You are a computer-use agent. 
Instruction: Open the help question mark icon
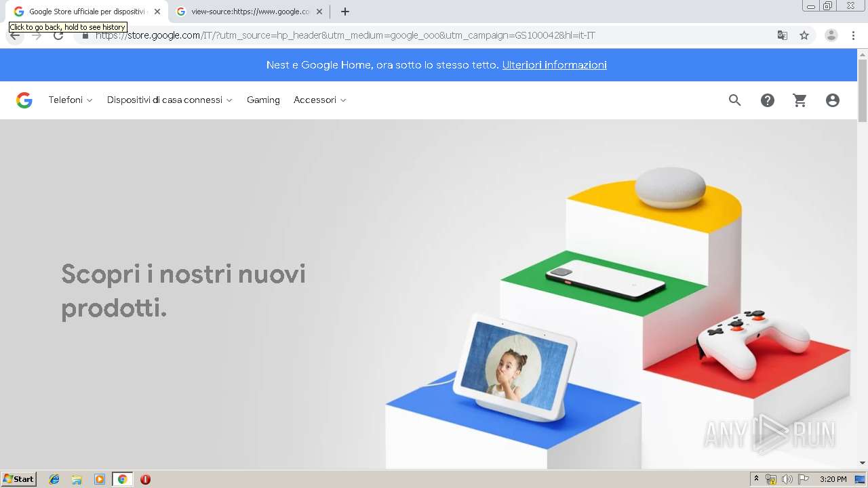click(768, 100)
